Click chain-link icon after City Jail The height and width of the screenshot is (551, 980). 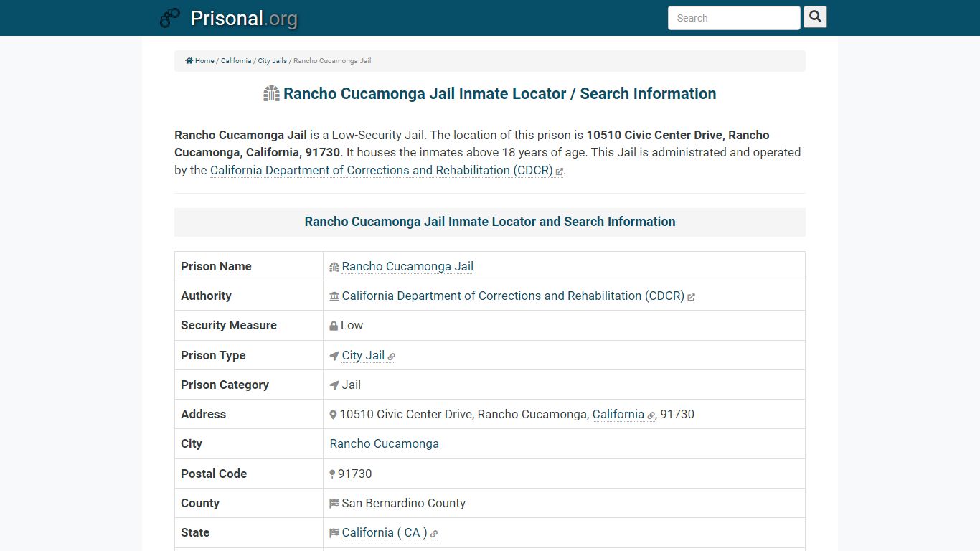point(391,357)
